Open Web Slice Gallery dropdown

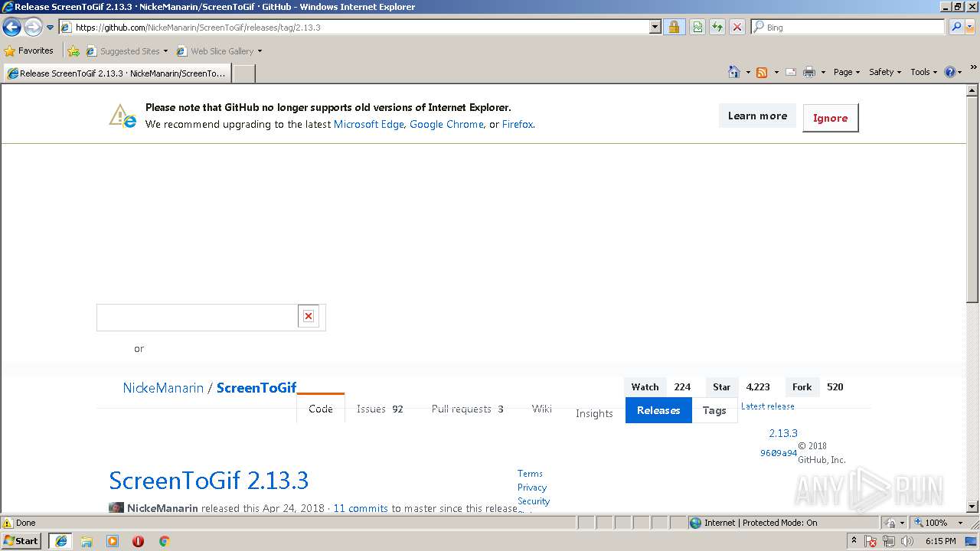click(x=219, y=51)
